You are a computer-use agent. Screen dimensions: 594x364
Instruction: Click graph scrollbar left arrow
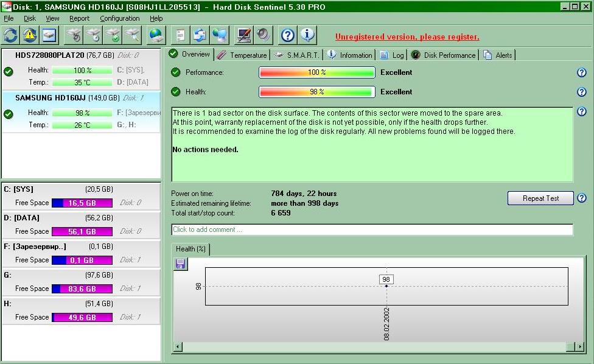(178, 346)
